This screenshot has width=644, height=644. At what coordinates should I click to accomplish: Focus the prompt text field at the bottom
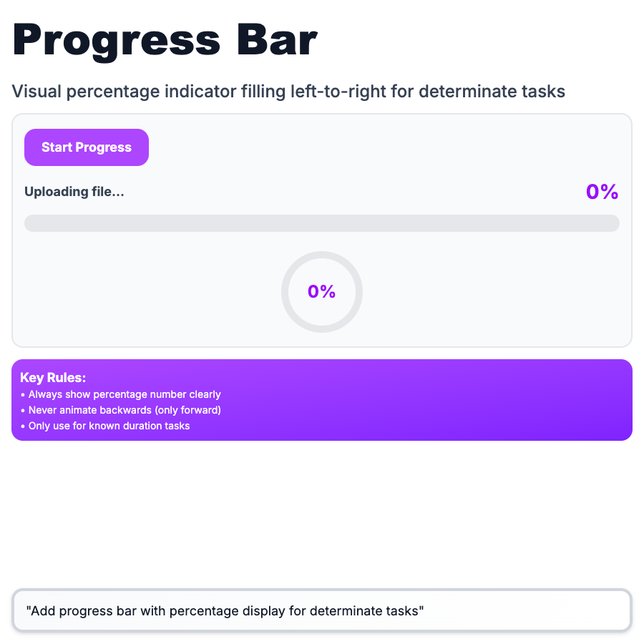click(322, 611)
